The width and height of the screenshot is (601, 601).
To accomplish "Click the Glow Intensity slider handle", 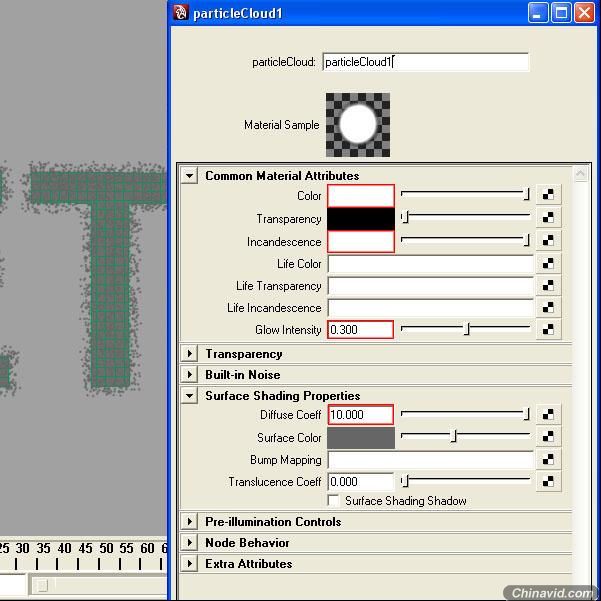I will (x=466, y=329).
